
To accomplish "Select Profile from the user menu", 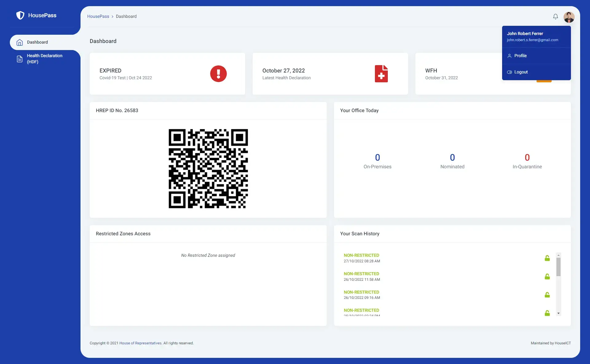I will (520, 56).
